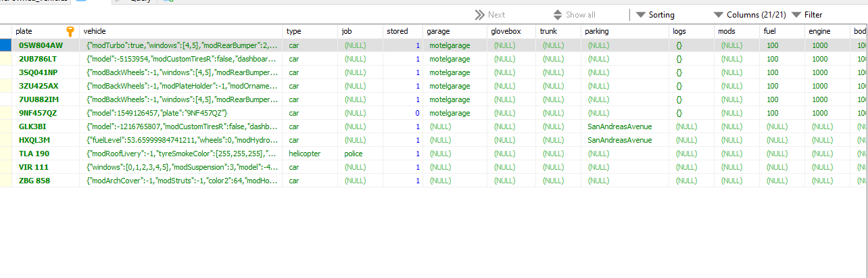Select plate cell VIR 111
Viewport: 868px width, 278px height.
click(x=45, y=167)
